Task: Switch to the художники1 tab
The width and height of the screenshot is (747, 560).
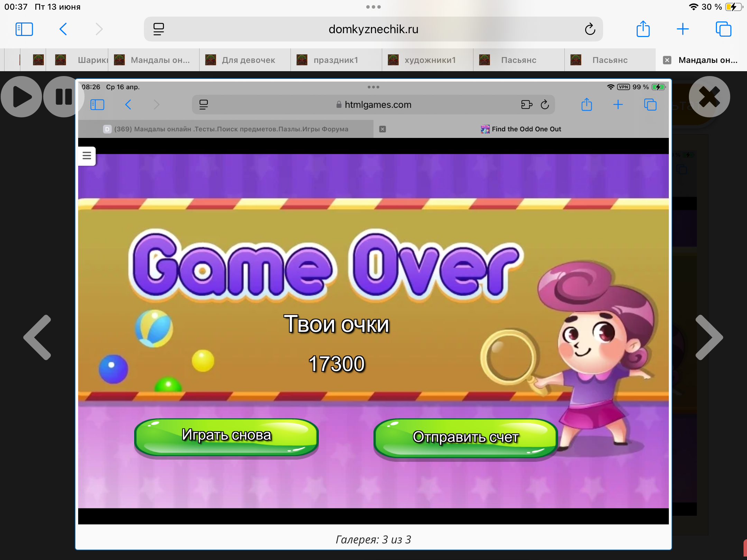Action: pos(428,60)
